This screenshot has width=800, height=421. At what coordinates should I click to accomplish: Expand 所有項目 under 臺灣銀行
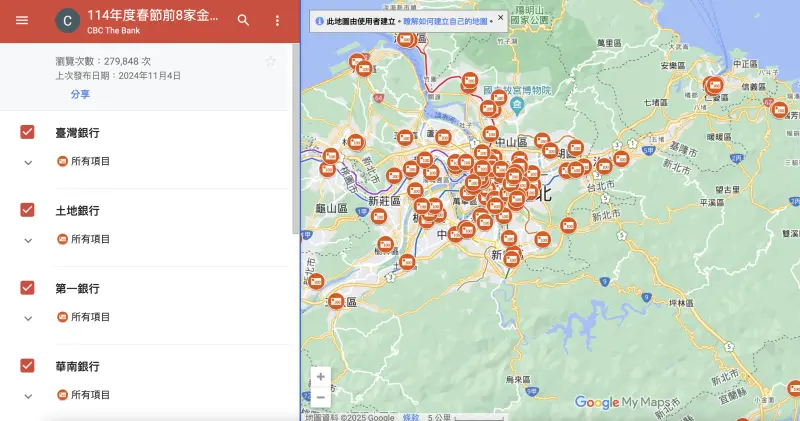[28, 162]
